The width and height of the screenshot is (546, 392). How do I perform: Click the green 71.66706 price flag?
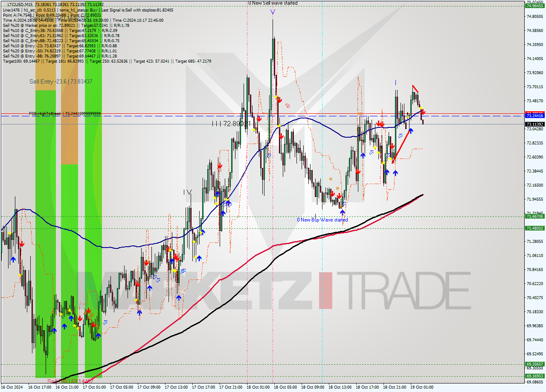pos(534,216)
